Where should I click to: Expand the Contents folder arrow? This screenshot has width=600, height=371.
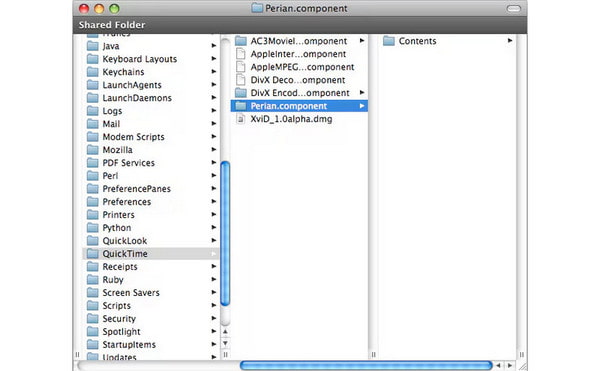(x=510, y=41)
